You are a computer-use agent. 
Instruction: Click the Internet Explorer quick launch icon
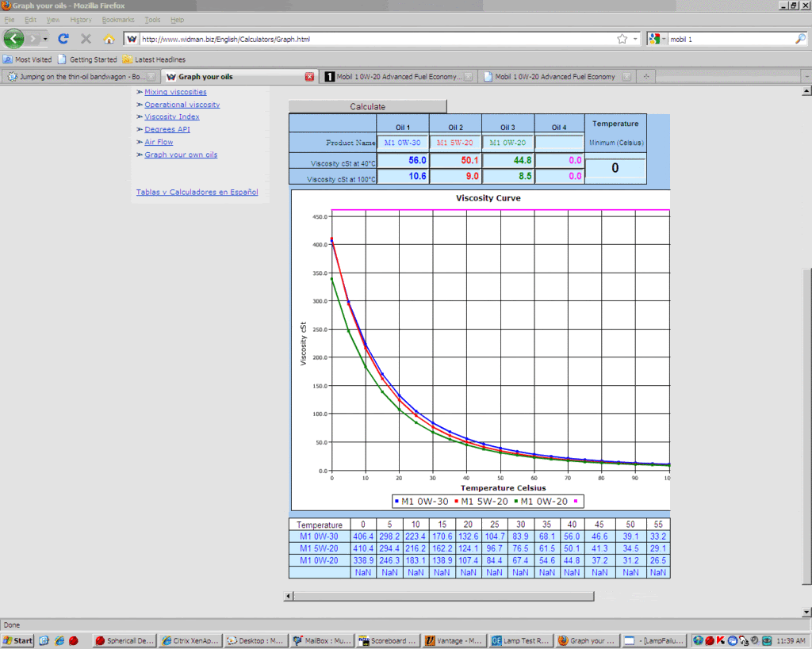(59, 641)
